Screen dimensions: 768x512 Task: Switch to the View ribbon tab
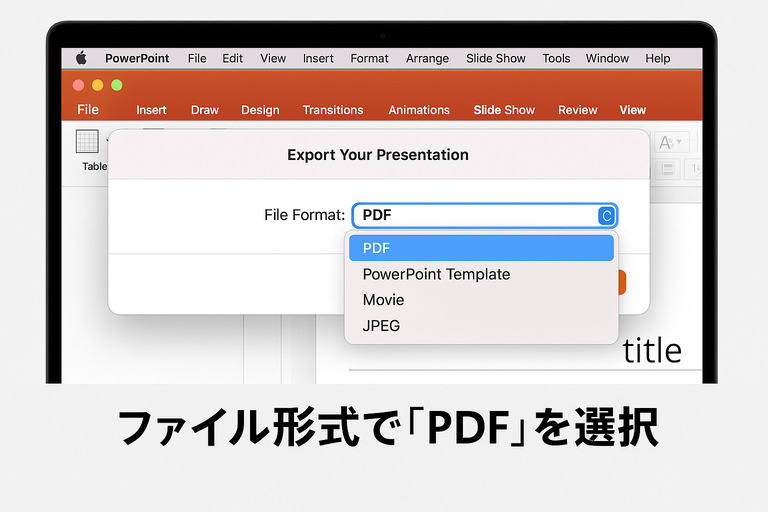pyautogui.click(x=632, y=110)
